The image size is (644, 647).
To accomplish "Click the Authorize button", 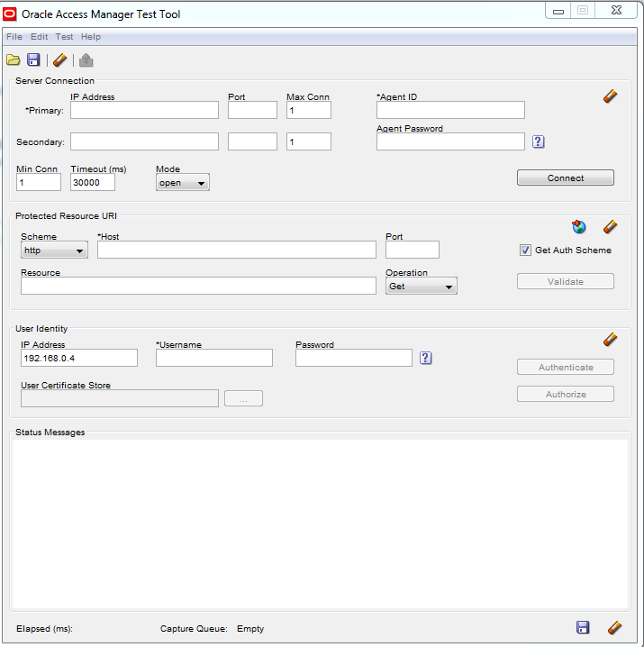I will tap(566, 394).
